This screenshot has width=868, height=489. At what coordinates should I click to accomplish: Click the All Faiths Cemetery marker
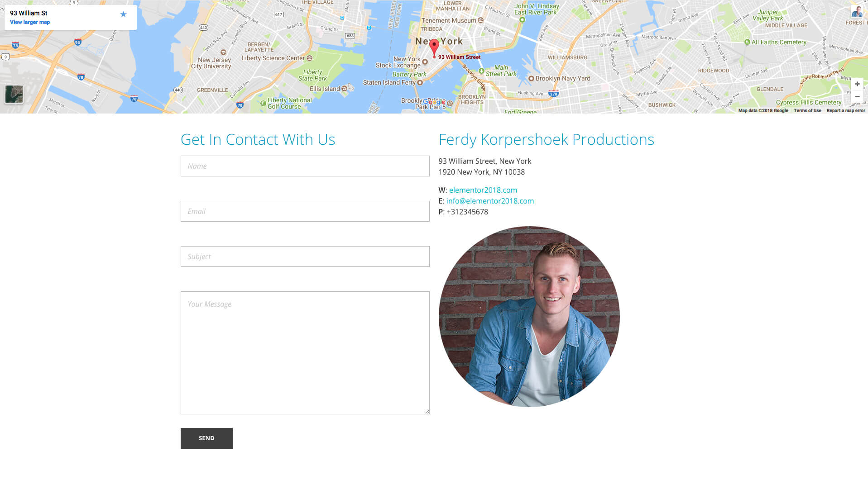click(x=747, y=42)
